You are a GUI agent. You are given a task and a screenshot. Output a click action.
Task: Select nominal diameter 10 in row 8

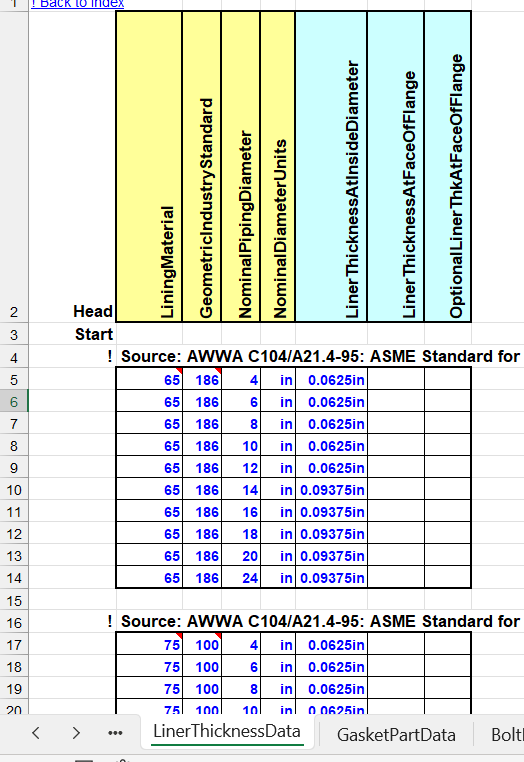pos(241,446)
